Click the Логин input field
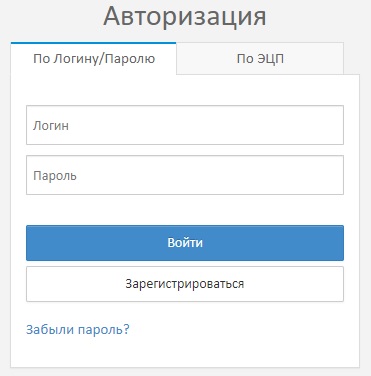Image resolution: width=371 pixels, height=376 pixels. tap(185, 125)
